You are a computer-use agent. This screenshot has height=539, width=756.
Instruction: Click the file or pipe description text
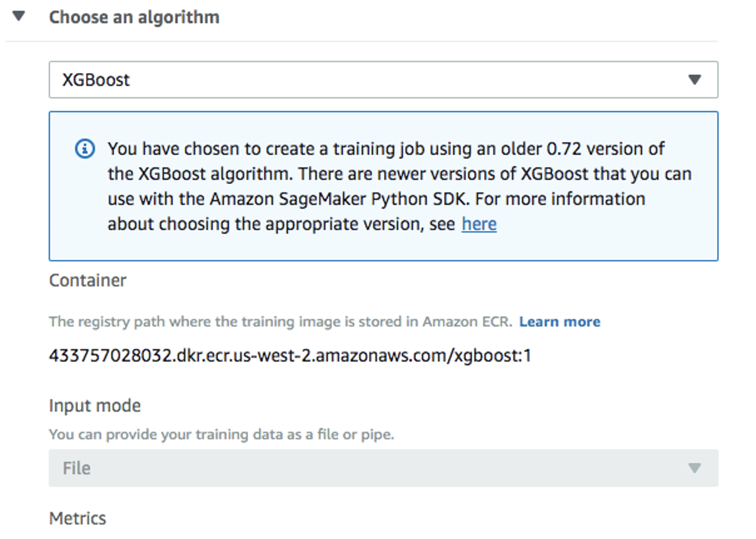click(221, 434)
